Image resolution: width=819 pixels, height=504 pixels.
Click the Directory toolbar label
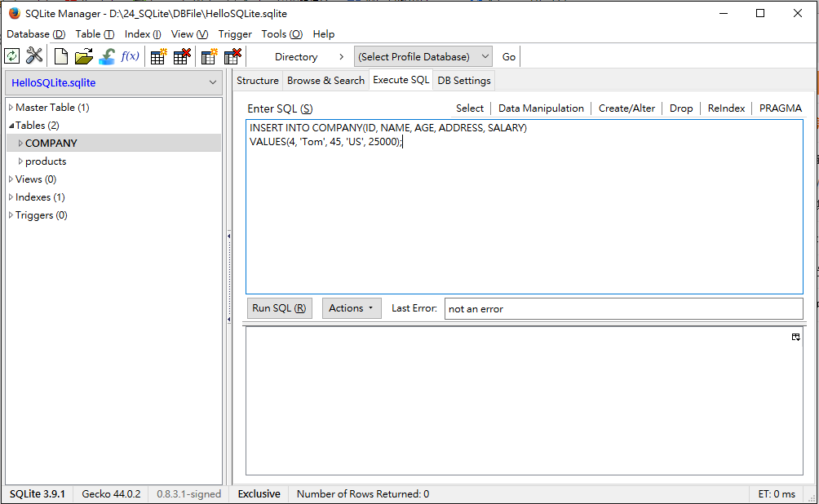tap(296, 56)
